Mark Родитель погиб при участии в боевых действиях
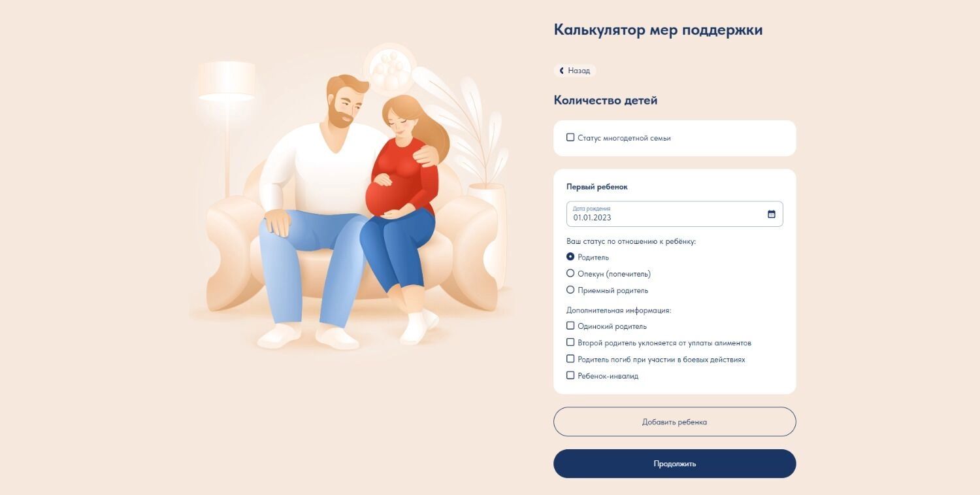Viewport: 980px width, 495px height. 570,358
